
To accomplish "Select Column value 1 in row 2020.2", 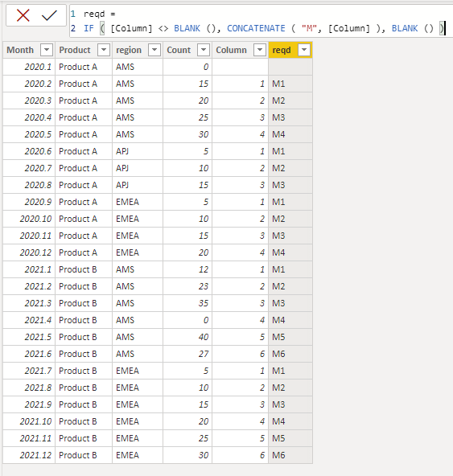I will coord(241,84).
